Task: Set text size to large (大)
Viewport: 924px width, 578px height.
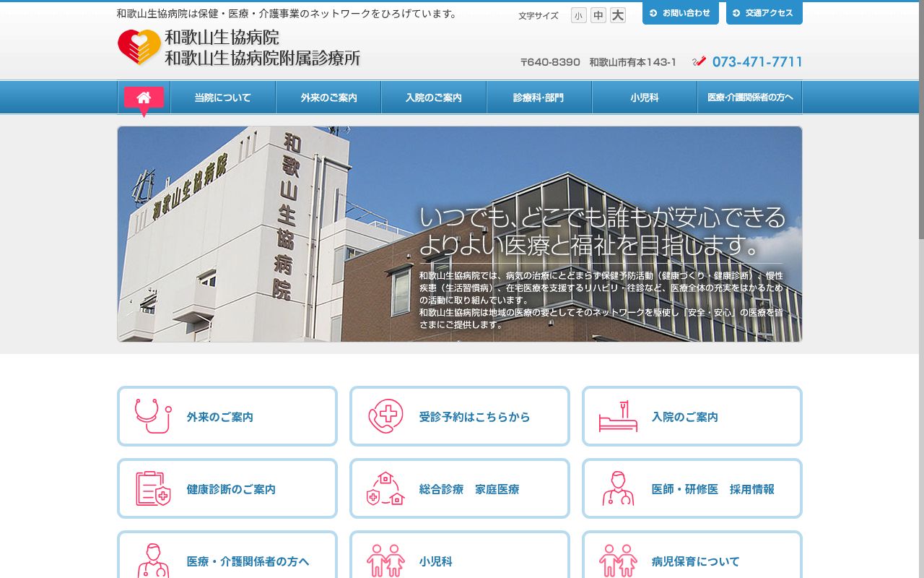Action: [x=618, y=15]
